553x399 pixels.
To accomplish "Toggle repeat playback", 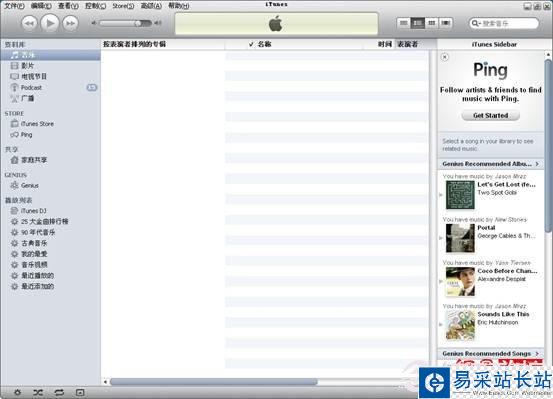I will [x=59, y=392].
